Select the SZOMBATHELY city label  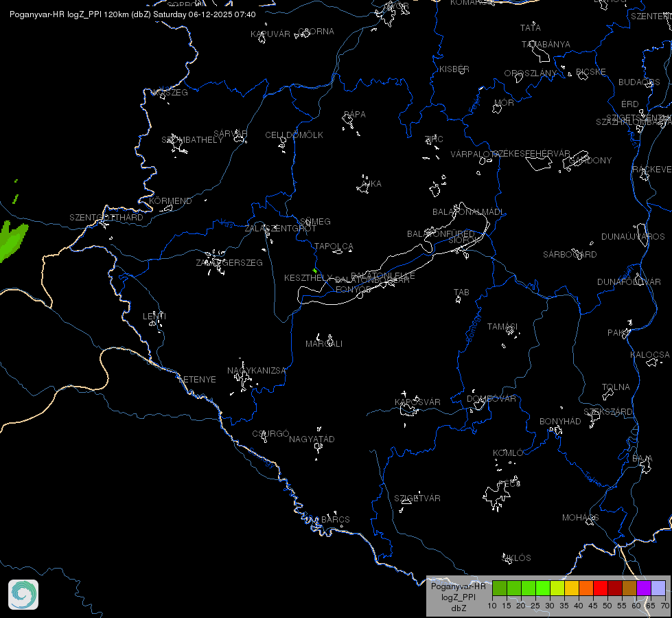(x=192, y=140)
